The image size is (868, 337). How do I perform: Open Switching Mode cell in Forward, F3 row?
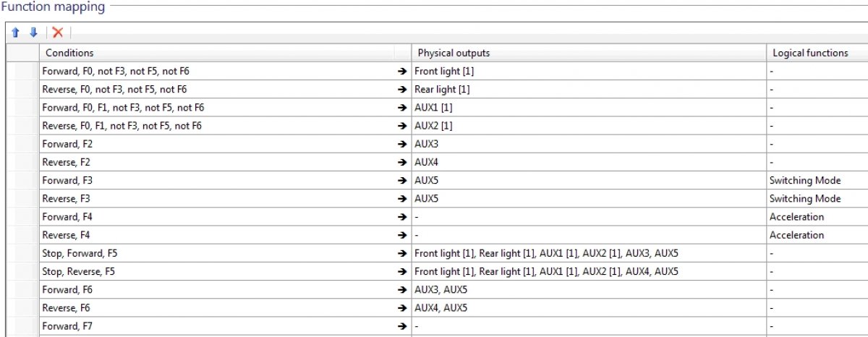(817, 181)
